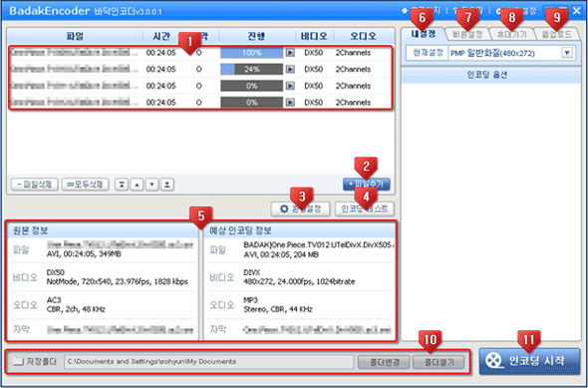Switch to the 내설정 tab
Image resolution: width=588 pixels, height=388 pixels.
[424, 34]
